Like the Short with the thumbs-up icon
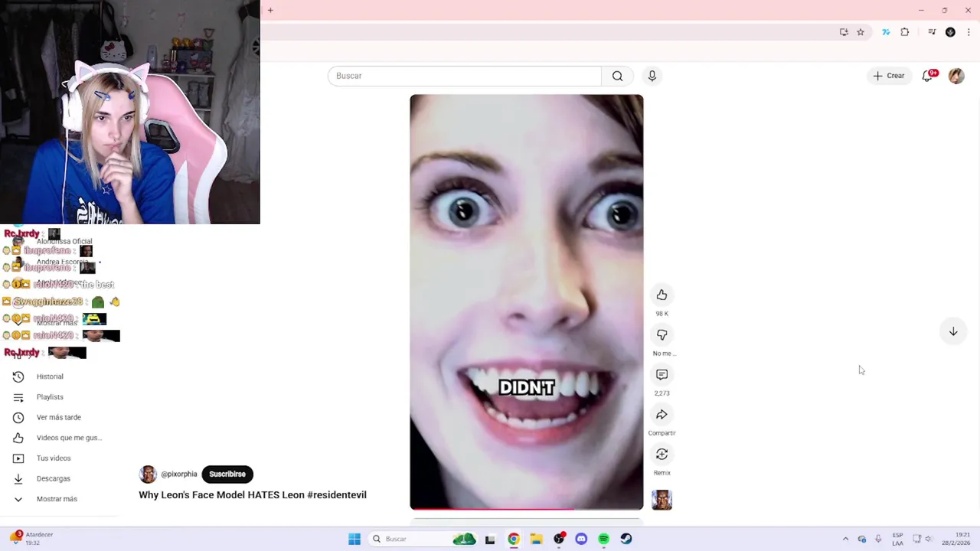Viewport: 980px width, 551px height. [x=661, y=295]
